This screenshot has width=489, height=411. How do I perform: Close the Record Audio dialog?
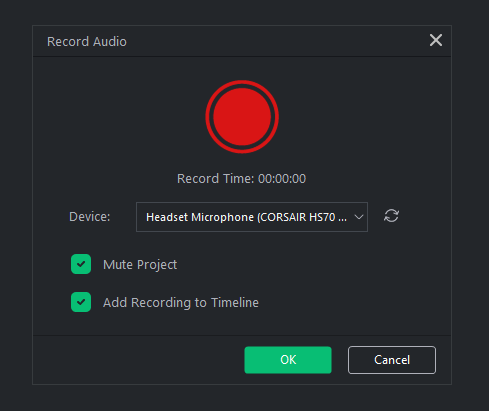(x=436, y=40)
